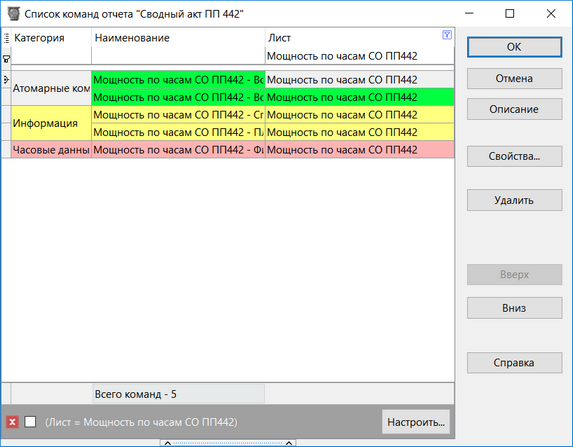
Task: Click the 'Всего команд - 5' summary footer
Action: click(178, 394)
